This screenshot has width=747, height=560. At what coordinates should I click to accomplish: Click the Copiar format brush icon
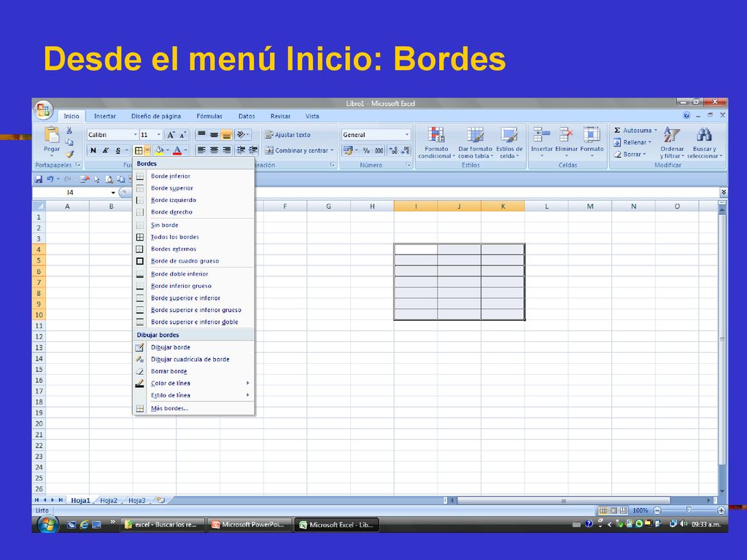coord(69,154)
